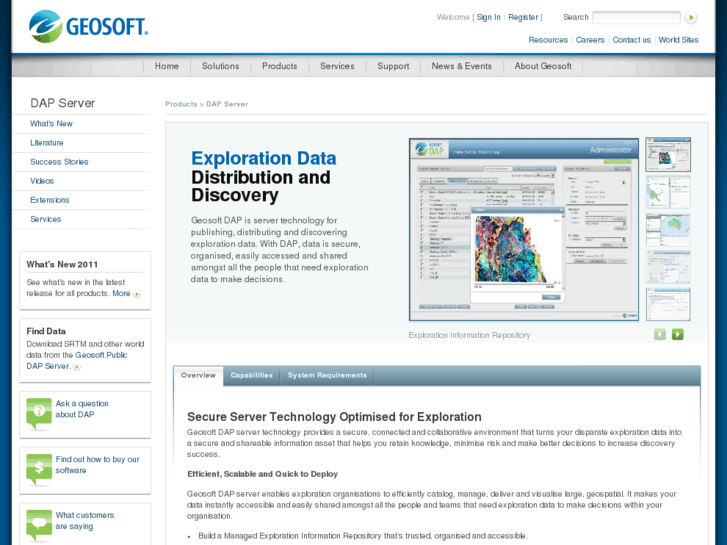The width and height of the screenshot is (727, 545).
Task: Click the Ask a question about DAP link
Action: point(82,409)
